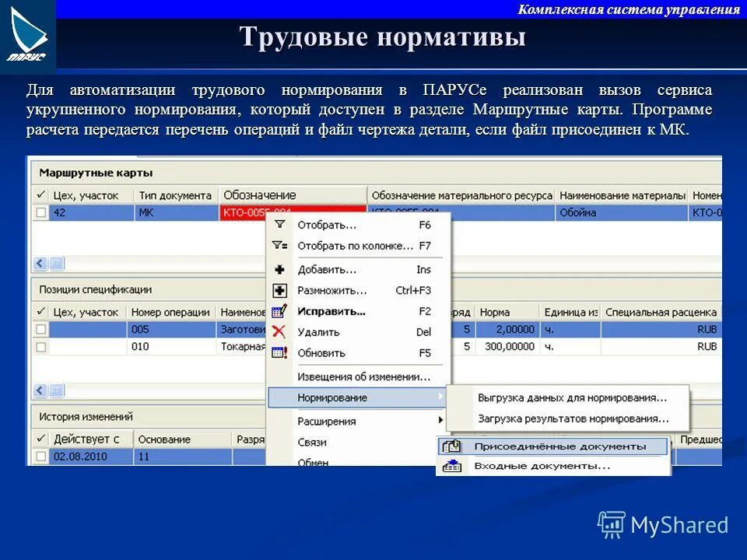The image size is (747, 560).
Task: Select Присоединённые документы in the submenu
Action: (x=552, y=446)
